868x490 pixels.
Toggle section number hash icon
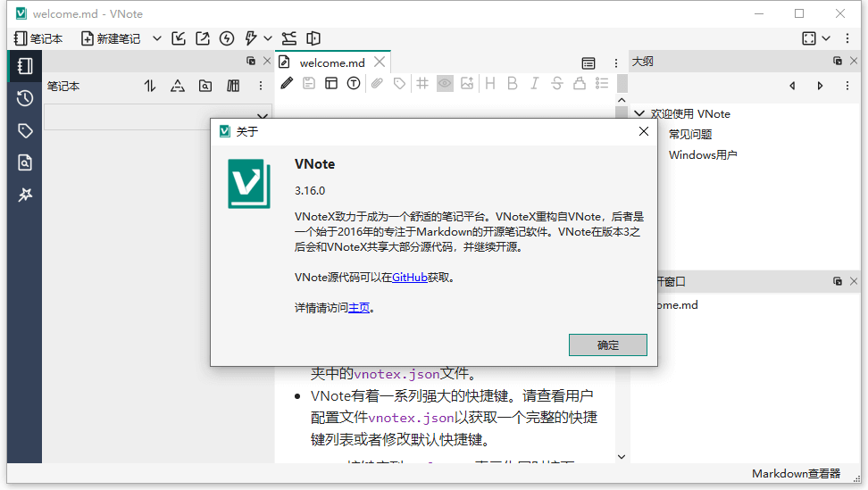[422, 84]
